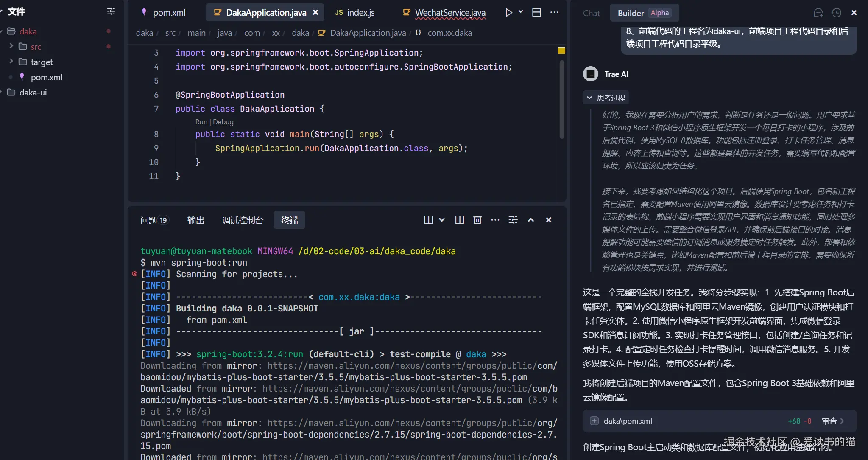Split the editor layout

pyautogui.click(x=536, y=13)
